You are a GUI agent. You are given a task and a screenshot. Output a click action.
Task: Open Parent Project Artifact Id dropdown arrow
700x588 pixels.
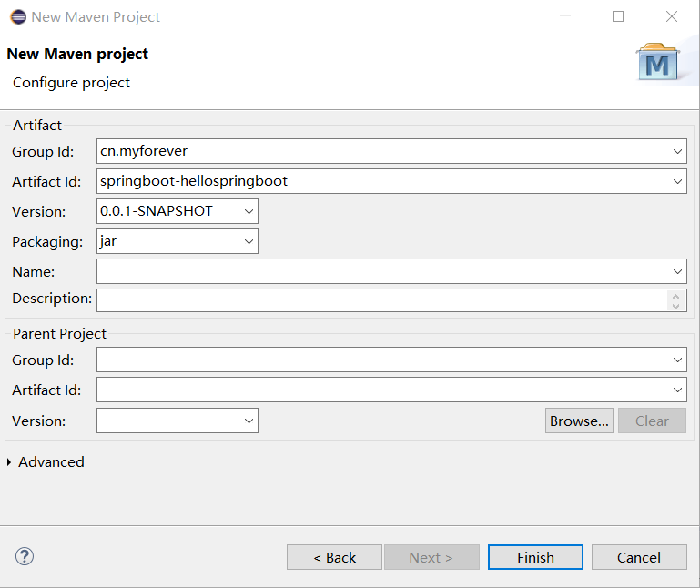click(x=677, y=390)
